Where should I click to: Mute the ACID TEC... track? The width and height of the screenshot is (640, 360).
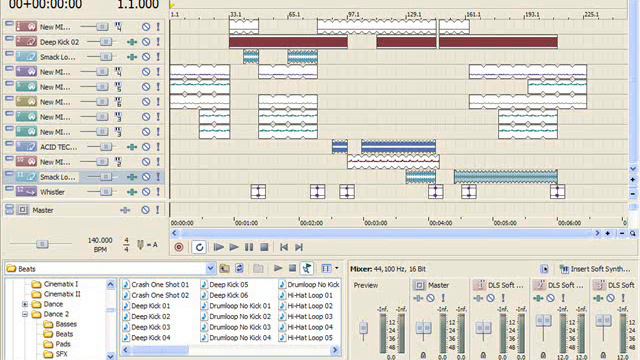(146, 147)
